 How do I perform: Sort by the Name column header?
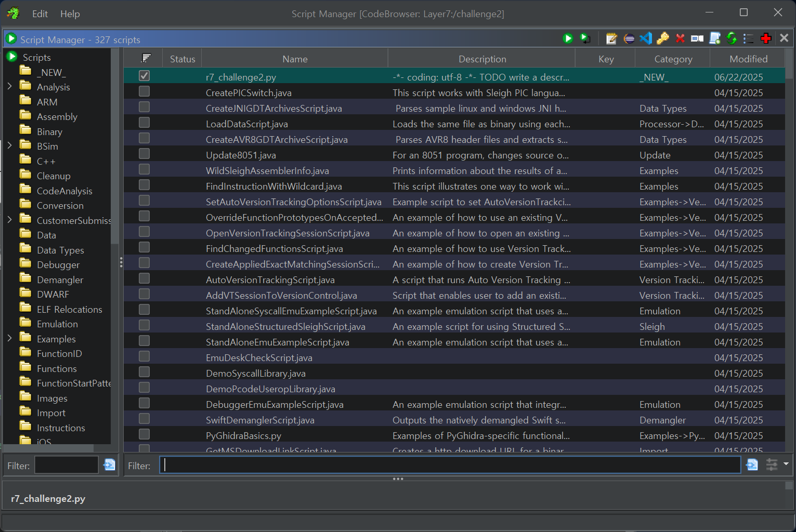click(295, 59)
